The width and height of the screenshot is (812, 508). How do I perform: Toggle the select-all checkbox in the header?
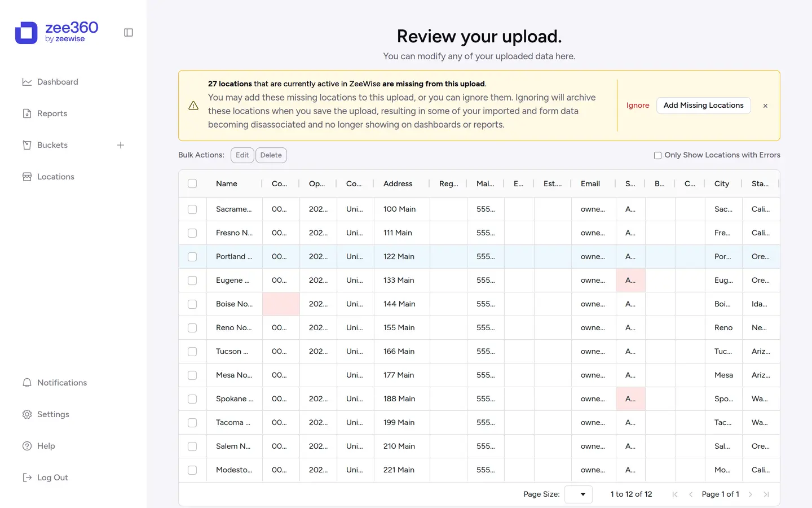pyautogui.click(x=192, y=183)
